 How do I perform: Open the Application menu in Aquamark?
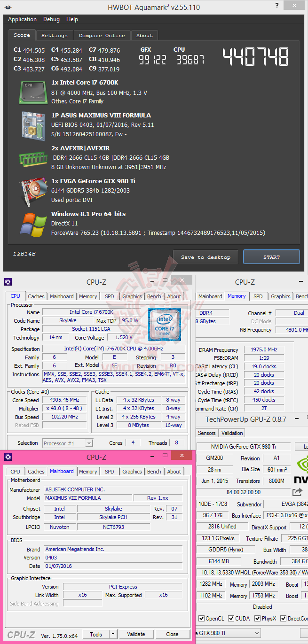pyautogui.click(x=22, y=19)
